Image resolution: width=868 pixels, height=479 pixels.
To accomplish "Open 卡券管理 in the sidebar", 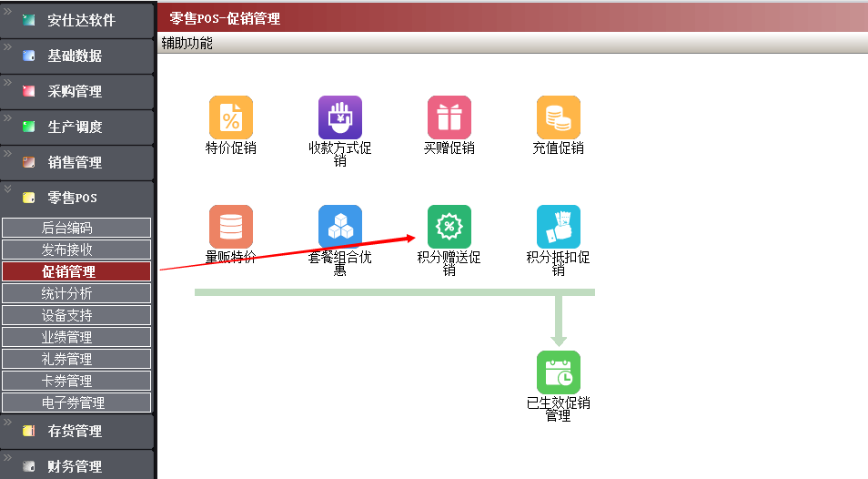I will [x=76, y=381].
